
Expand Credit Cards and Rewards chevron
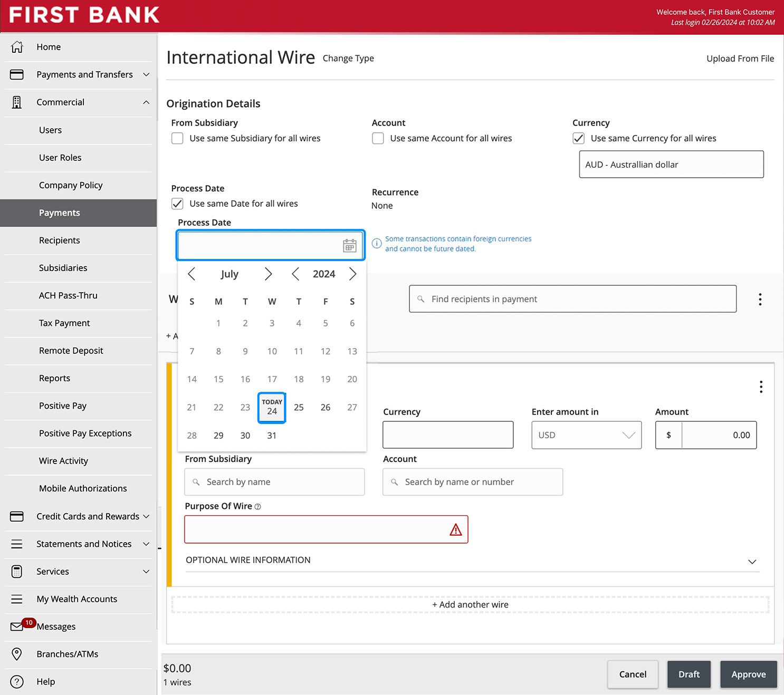click(146, 516)
